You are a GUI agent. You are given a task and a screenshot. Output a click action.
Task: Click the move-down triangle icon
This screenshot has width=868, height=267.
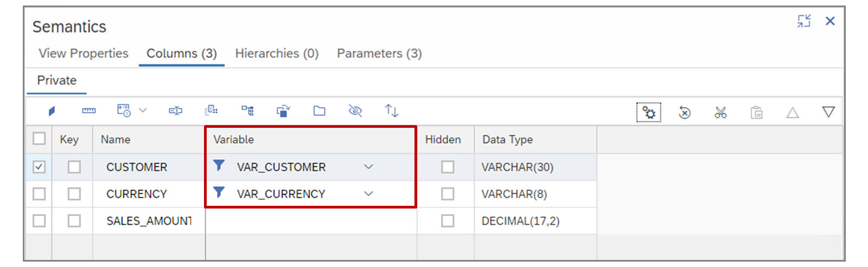pos(828,112)
